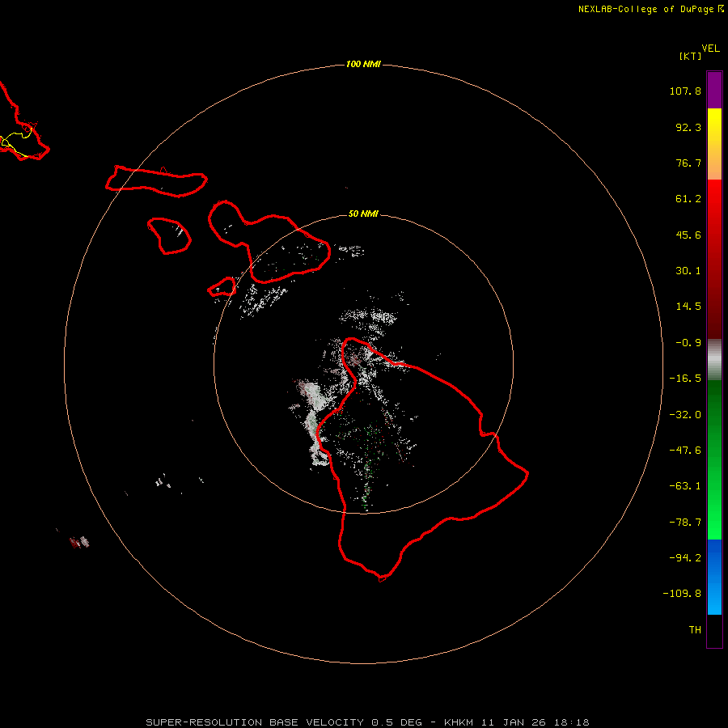Click the 50 NMI range ring label
Image resolution: width=728 pixels, height=728 pixels.
363,214
